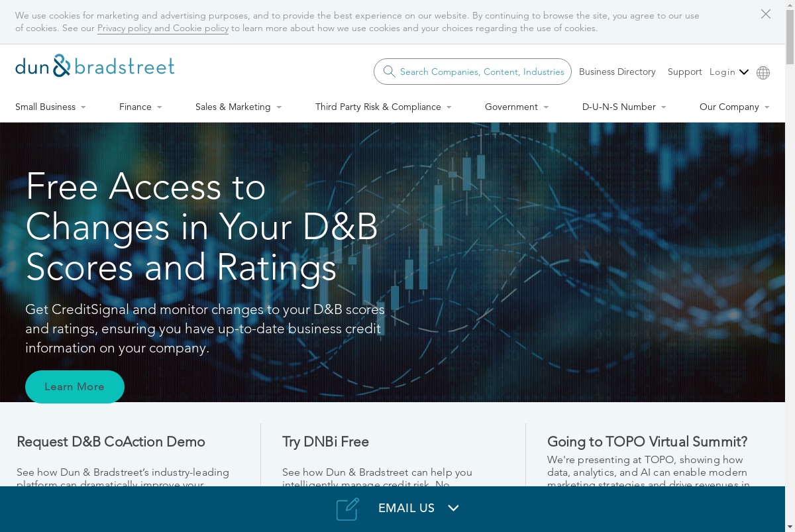Click the search magnifier icon
Viewport: 795px width, 532px height.
(x=390, y=72)
